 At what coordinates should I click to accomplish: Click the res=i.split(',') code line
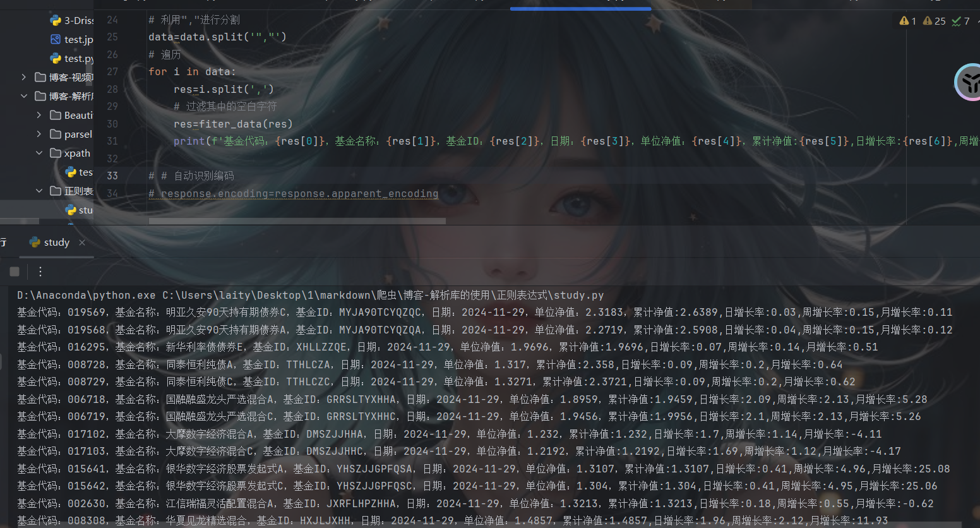tap(224, 89)
